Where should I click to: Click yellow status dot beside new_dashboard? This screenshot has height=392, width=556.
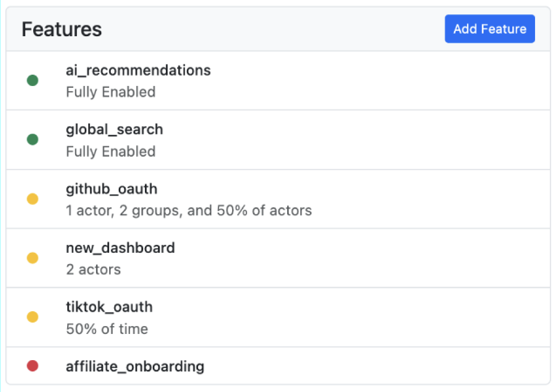33,258
